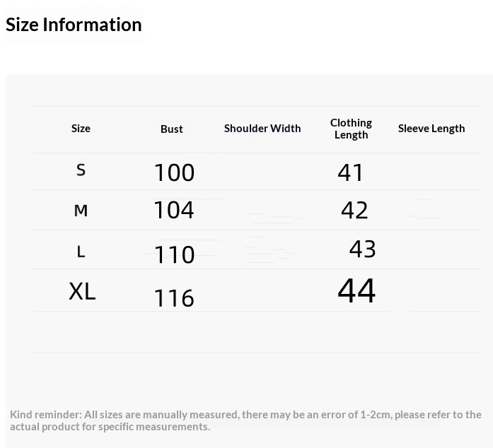Click the clothing length value 44
This screenshot has height=448, width=493.
pyautogui.click(x=356, y=291)
